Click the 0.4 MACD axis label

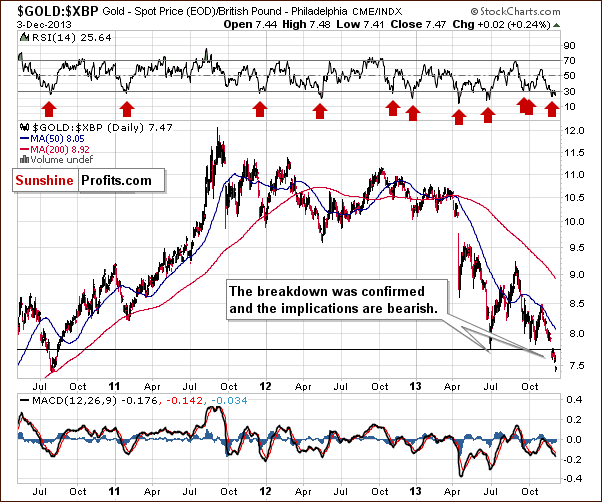[574, 400]
